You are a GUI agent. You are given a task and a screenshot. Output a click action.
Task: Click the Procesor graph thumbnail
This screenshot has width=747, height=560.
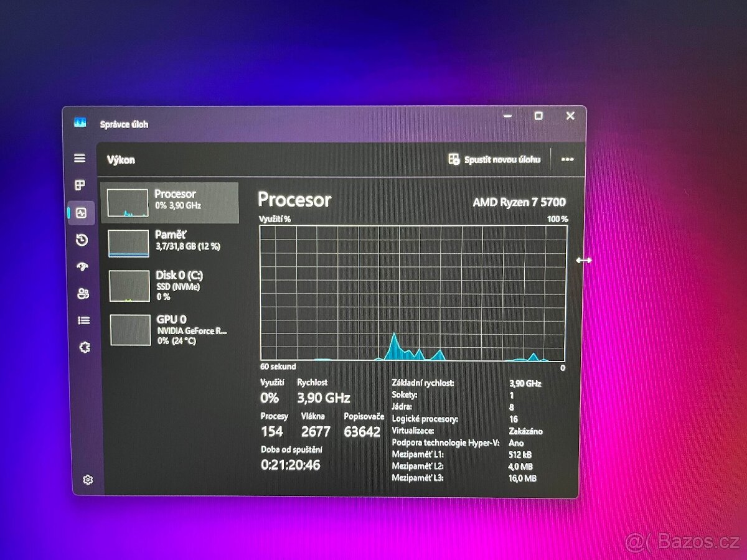[x=128, y=202]
